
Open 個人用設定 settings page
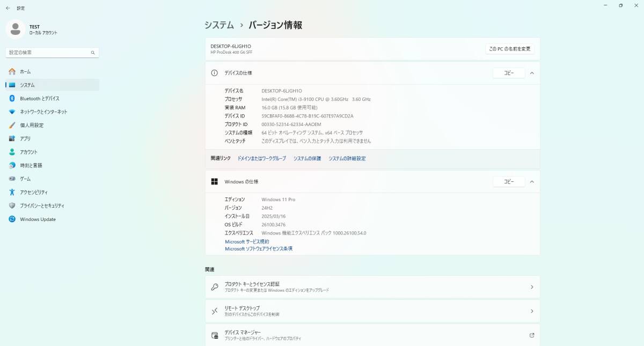(x=52, y=125)
